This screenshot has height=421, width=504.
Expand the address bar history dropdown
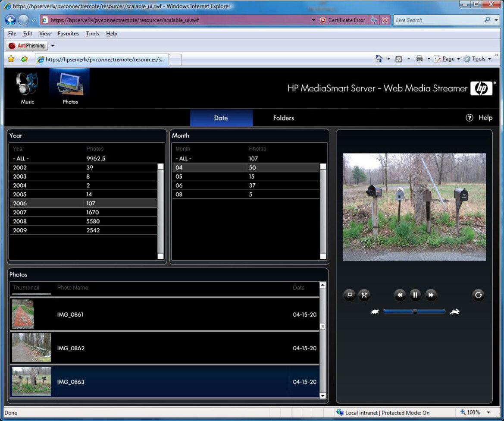tap(313, 20)
